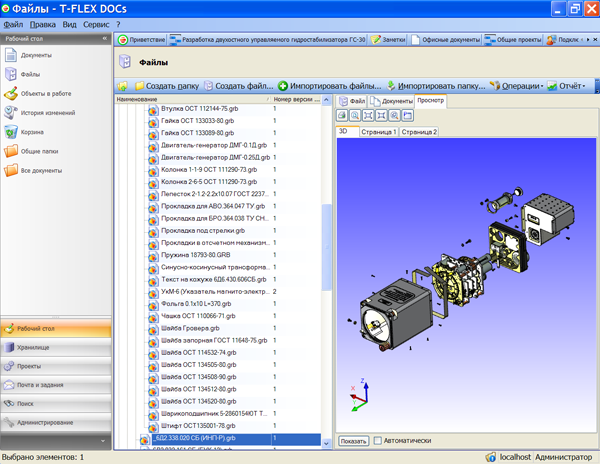Click the second fit/expand icon in the preview toolbar
This screenshot has height=464, width=600.
pos(381,115)
